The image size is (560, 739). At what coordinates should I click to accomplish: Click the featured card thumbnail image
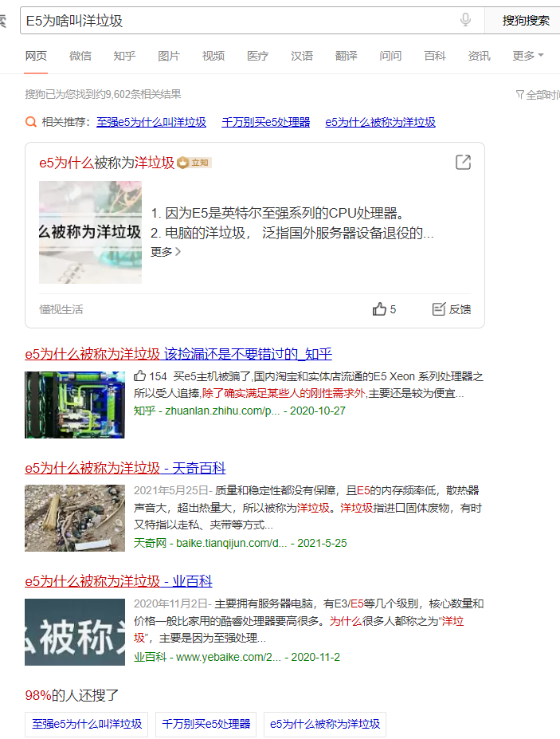(90, 232)
